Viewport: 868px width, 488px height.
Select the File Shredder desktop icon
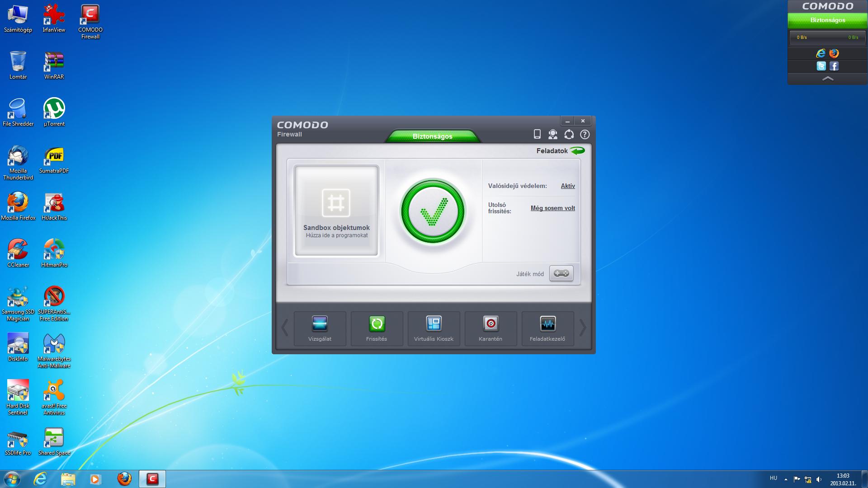click(18, 113)
